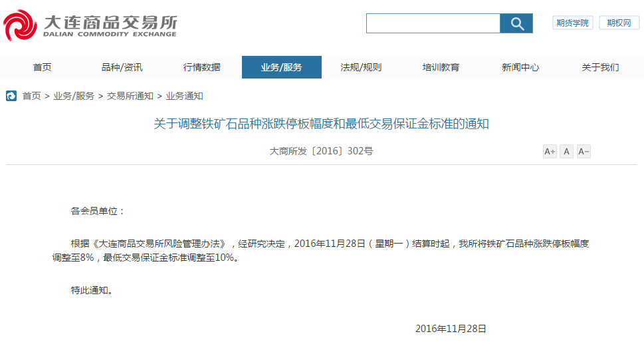Click the blue breadcrumb home icon
Viewport: 644px width, 362px height.
[x=11, y=96]
